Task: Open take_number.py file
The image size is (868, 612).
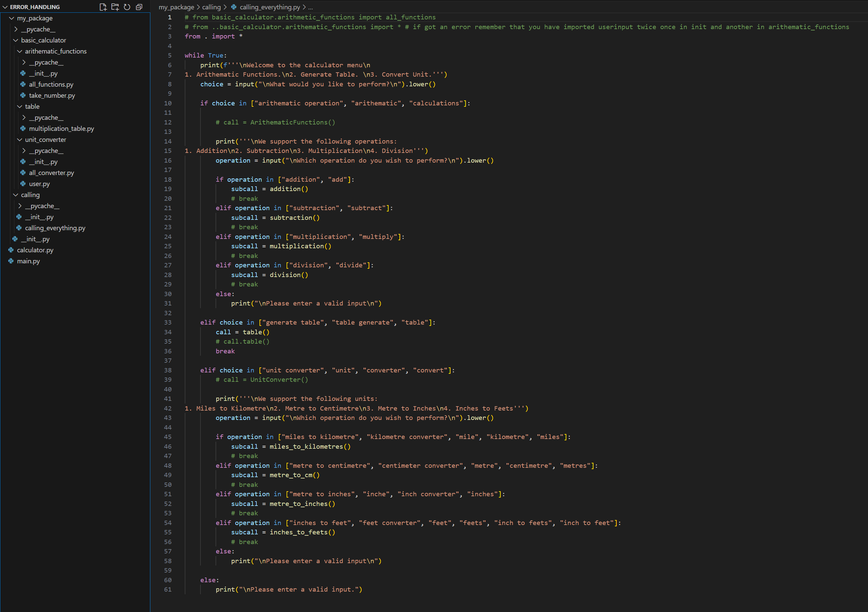Action: click(x=52, y=96)
